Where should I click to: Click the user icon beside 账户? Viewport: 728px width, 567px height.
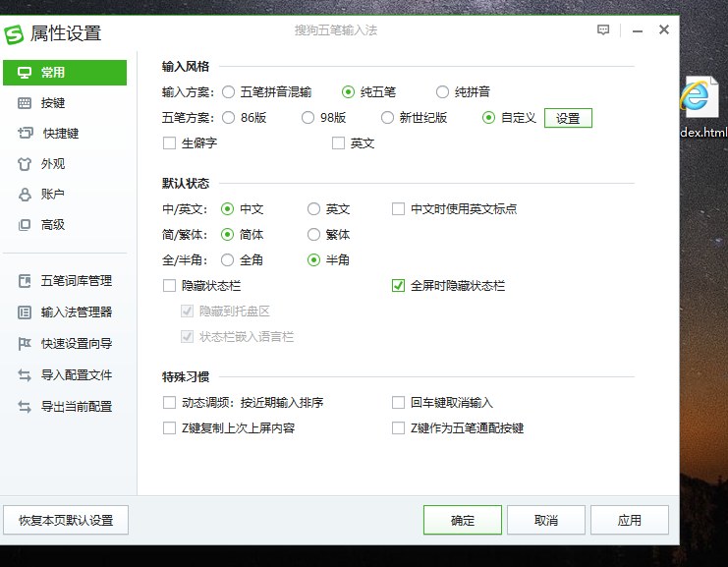(x=25, y=195)
